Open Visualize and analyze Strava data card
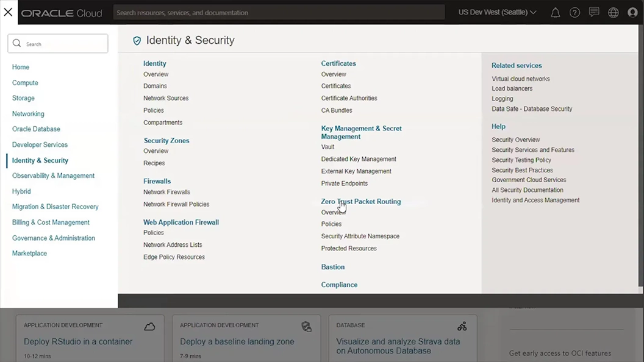This screenshot has height=362, width=644. coord(398,346)
